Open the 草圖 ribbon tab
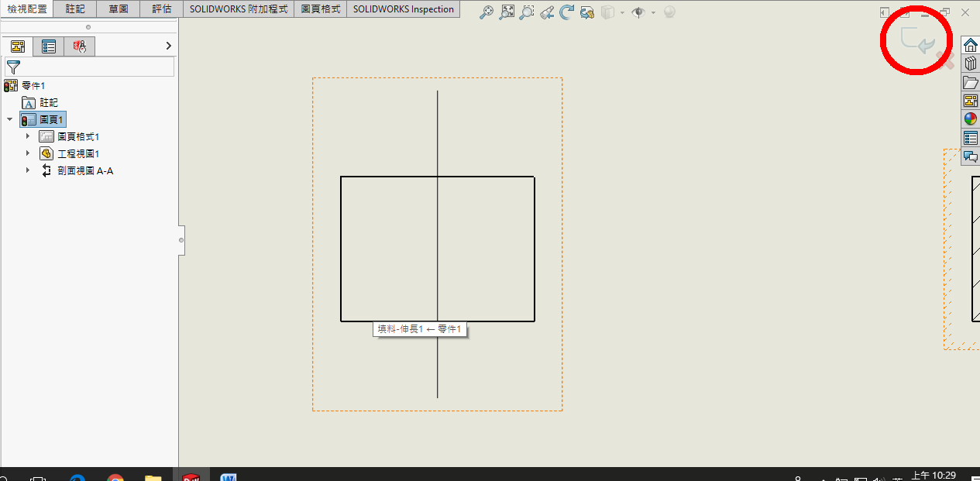Screen dimensions: 980x481 (118, 9)
